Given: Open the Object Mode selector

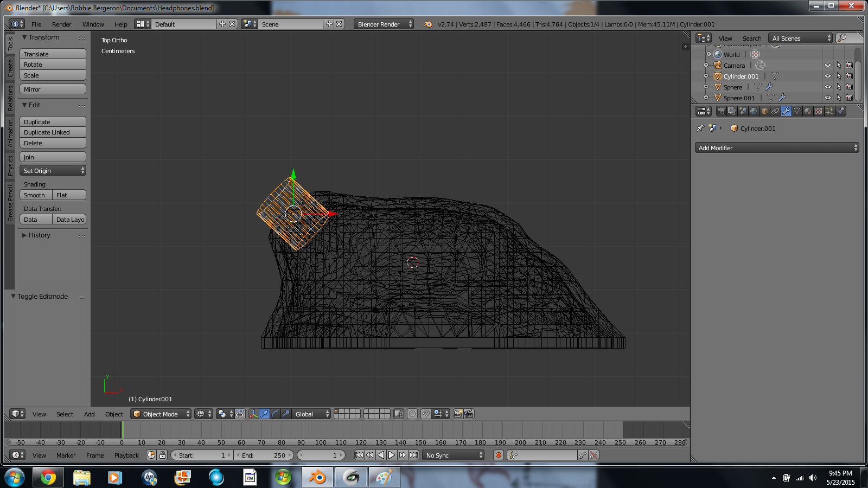Looking at the screenshot, I should (x=161, y=414).
